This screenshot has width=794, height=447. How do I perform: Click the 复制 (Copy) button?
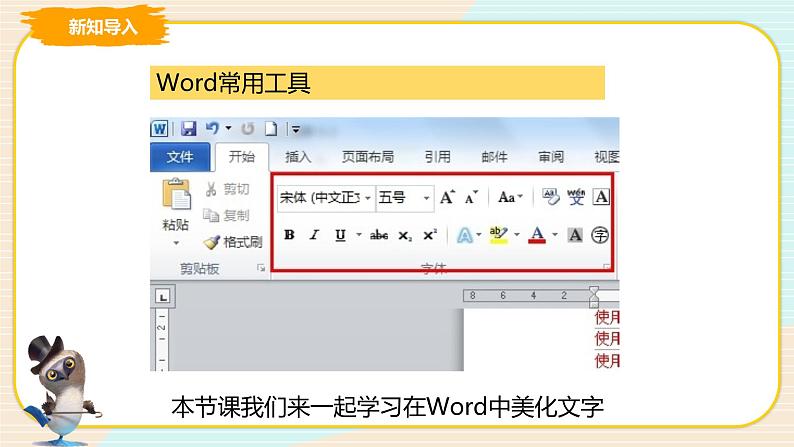(x=226, y=216)
